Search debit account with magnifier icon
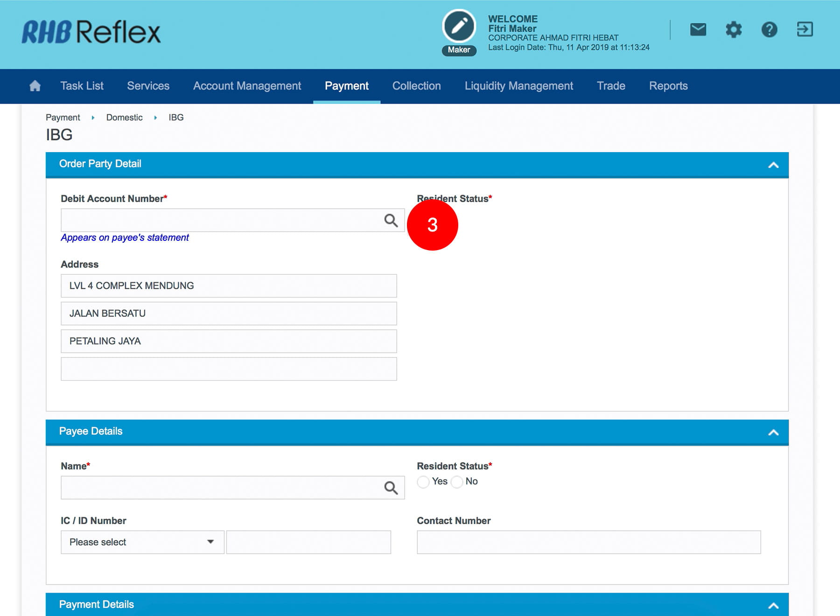 (391, 220)
